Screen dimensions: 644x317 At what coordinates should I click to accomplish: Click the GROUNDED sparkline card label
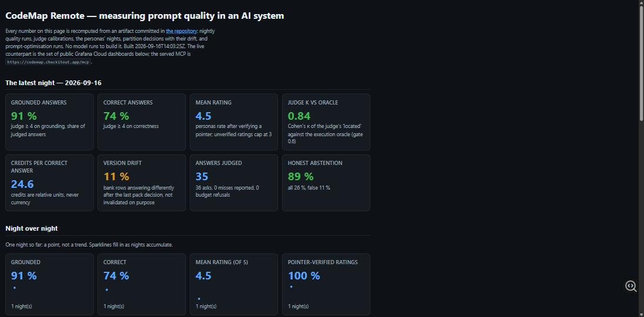click(x=25, y=262)
